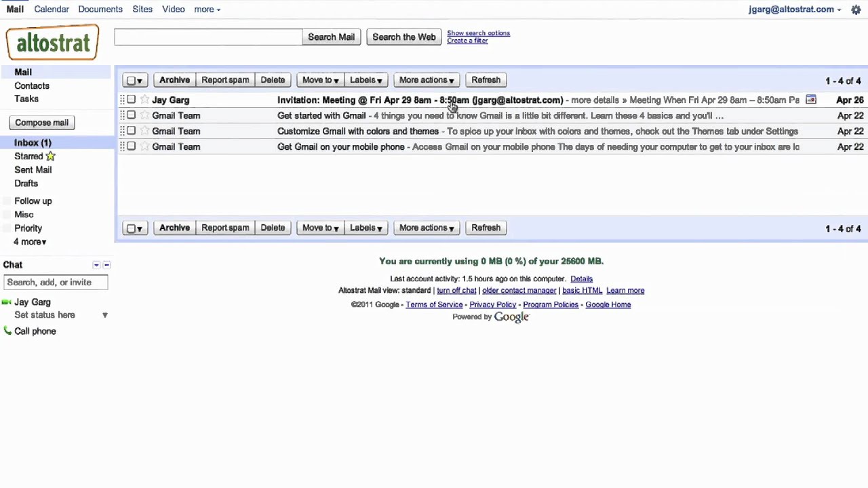Open the top Labels dropdown
The image size is (868, 488).
pyautogui.click(x=366, y=80)
